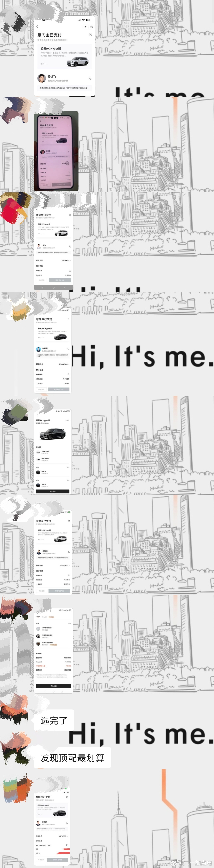Screen dimensions: 214x868
Task: Click phone icon next to 顾志豪
Action: click(x=69, y=152)
